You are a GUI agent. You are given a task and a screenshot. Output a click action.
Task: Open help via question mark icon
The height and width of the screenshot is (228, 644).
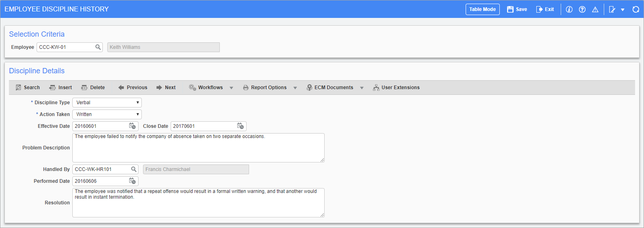pos(582,9)
